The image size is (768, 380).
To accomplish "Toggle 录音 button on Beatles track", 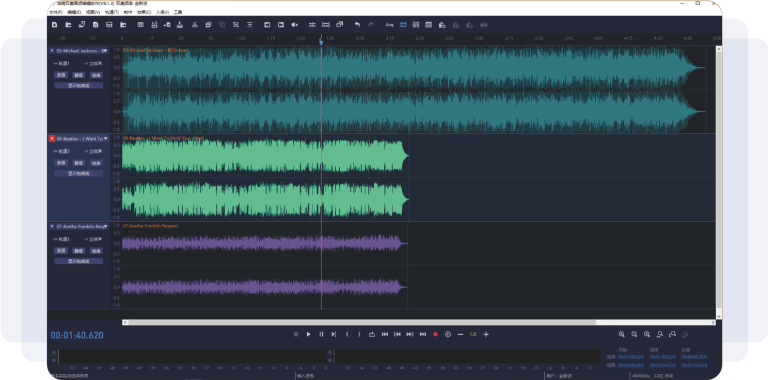I will tap(61, 163).
